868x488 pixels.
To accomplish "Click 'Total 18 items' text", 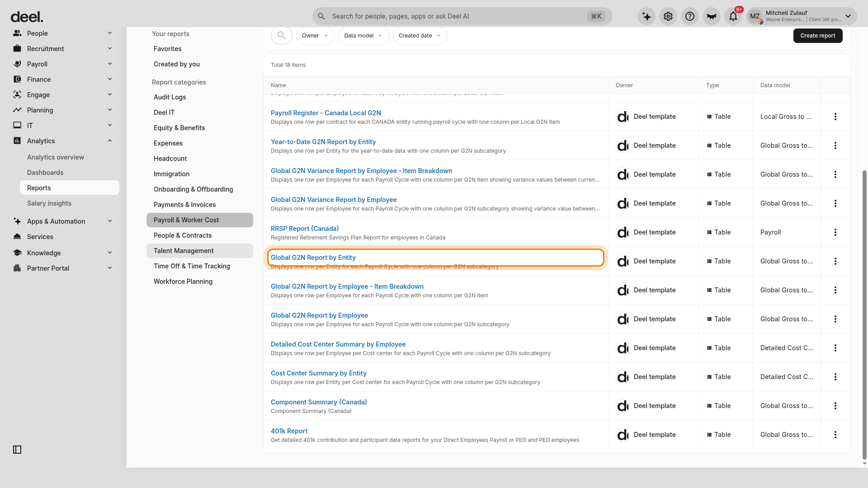I will pyautogui.click(x=288, y=65).
